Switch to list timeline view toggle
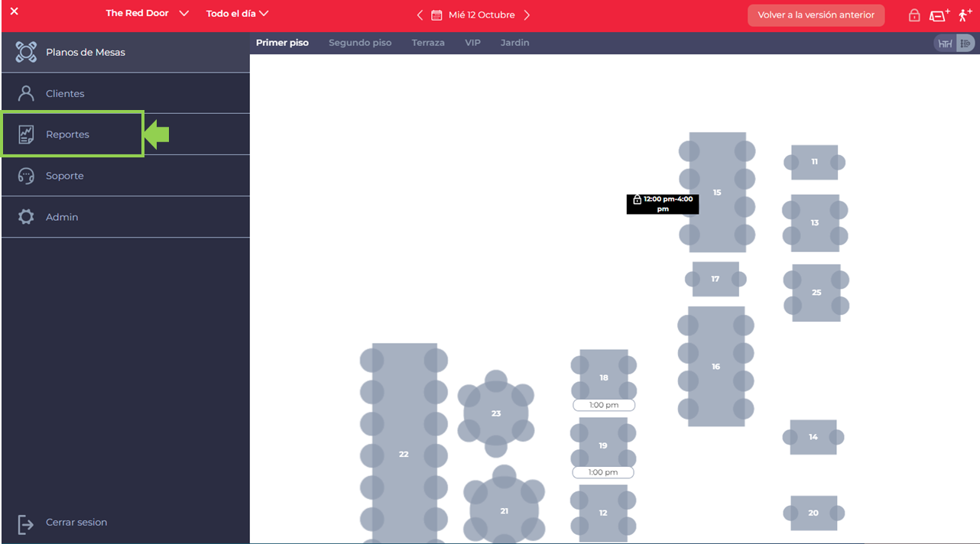Viewport: 980px width, 544px height. pos(966,44)
